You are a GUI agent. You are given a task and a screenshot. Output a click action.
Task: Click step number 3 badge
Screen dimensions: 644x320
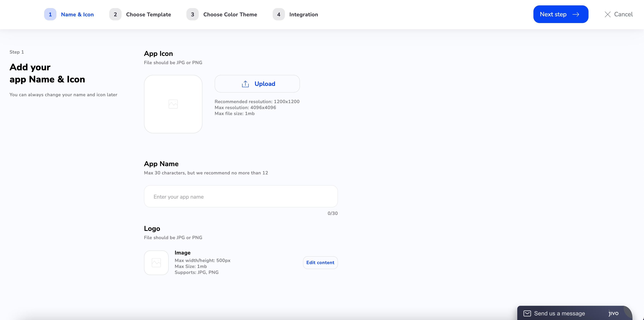click(x=193, y=14)
